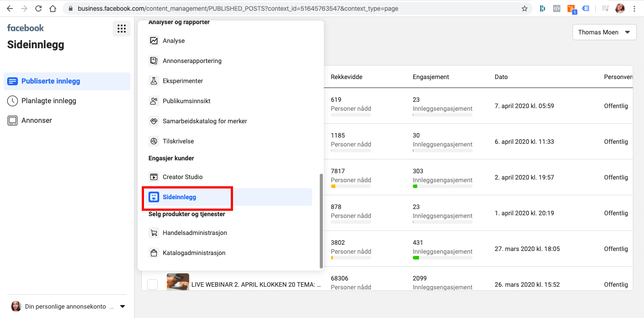644x318 pixels.
Task: Select Publikumsinnsikt menu entry
Action: point(229,101)
